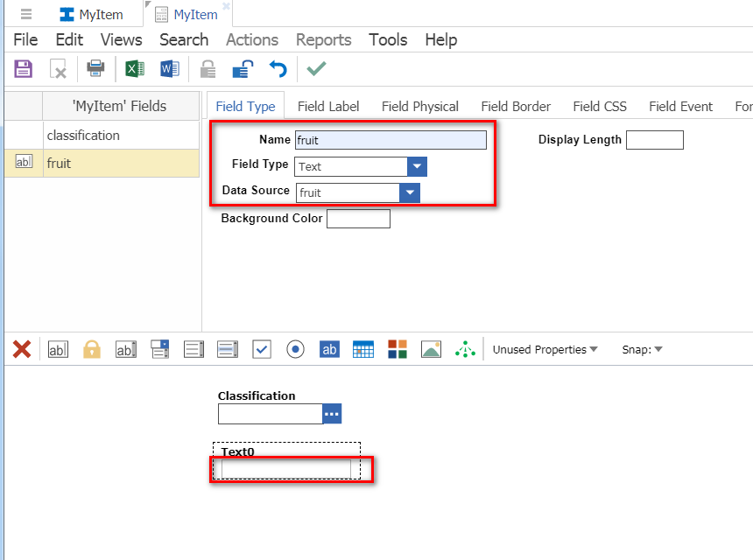The image size is (753, 560).
Task: Close the second MyItem tab
Action: [x=226, y=6]
